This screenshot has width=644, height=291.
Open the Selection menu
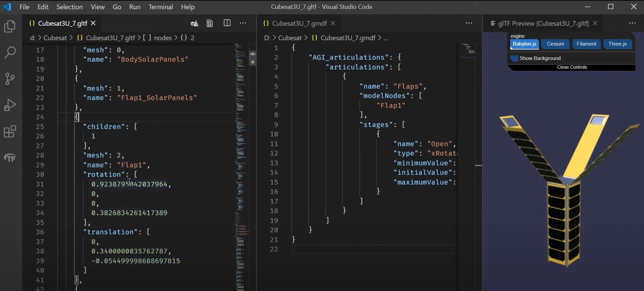[70, 7]
